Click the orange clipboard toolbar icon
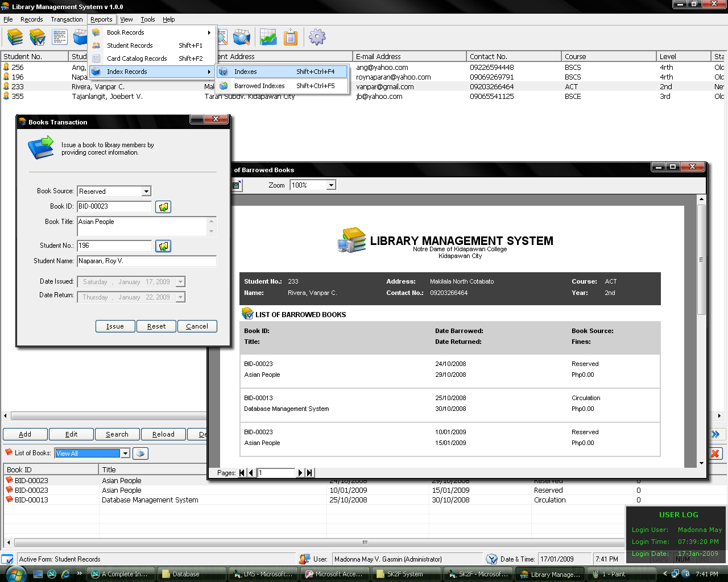Image resolution: width=728 pixels, height=582 pixels. tap(291, 38)
